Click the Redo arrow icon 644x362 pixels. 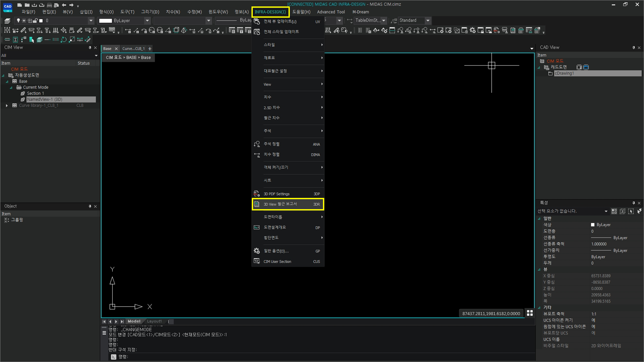[71, 5]
